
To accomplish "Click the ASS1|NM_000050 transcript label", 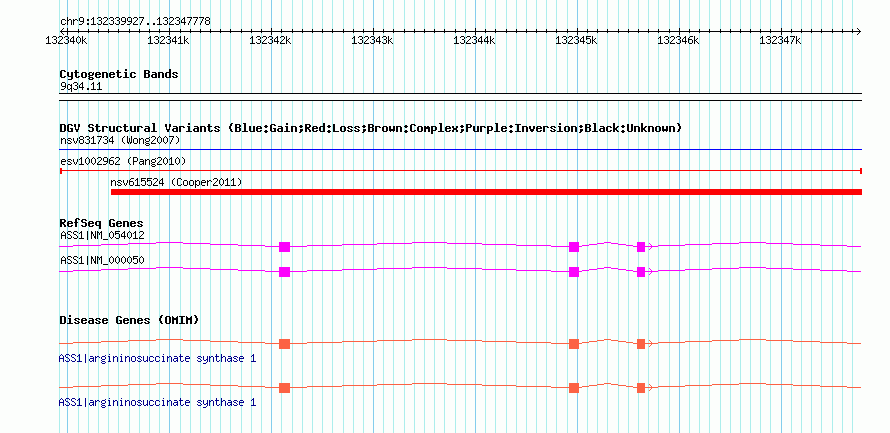I will [102, 260].
